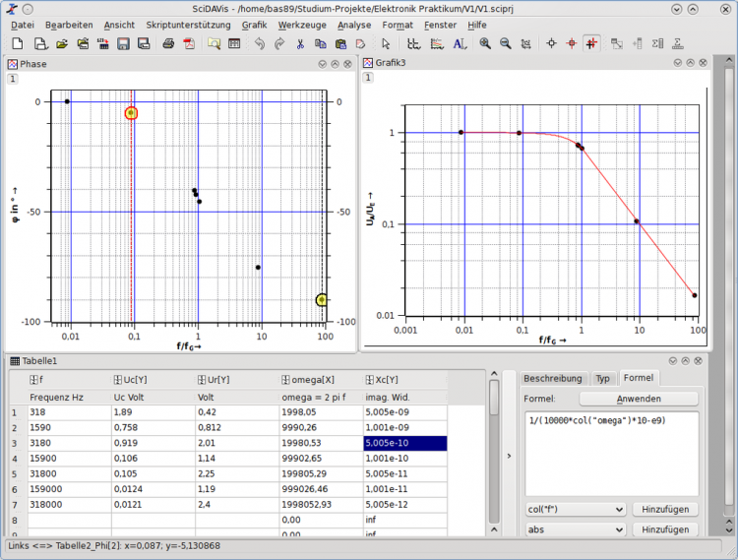Click the new project toolbar icon
The height and width of the screenshot is (560, 738).
tap(18, 44)
